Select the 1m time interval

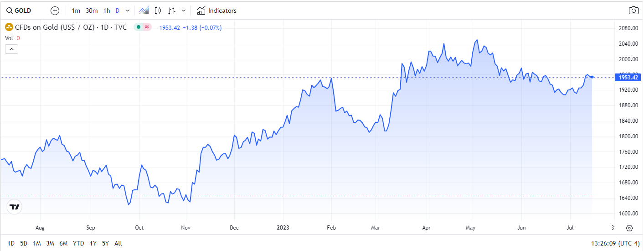pos(76,10)
